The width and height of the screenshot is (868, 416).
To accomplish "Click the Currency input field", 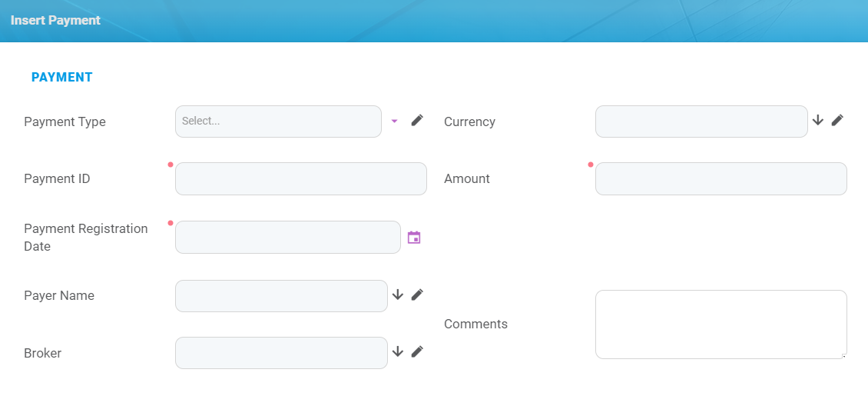I will pyautogui.click(x=701, y=121).
